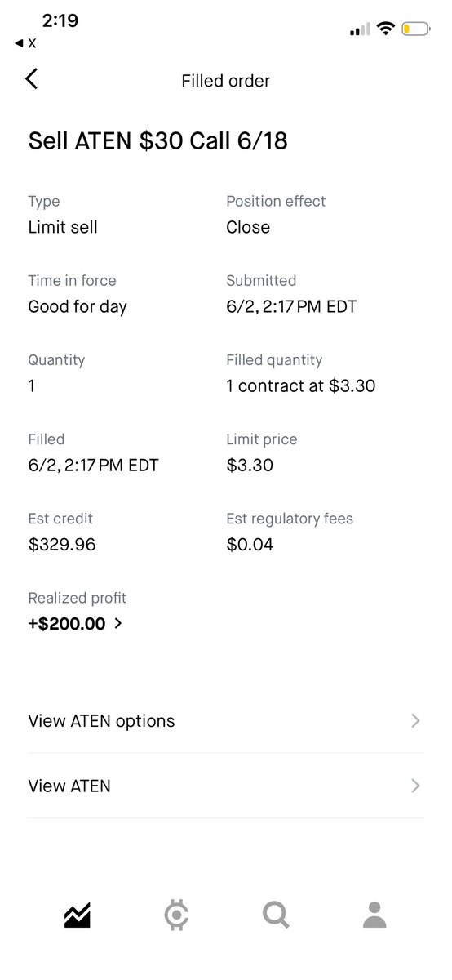The height and width of the screenshot is (980, 452).
Task: Open the investing chart tab icon
Action: click(78, 915)
